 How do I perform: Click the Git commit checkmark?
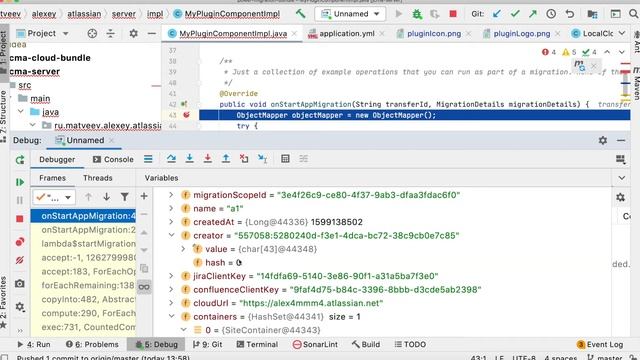[x=515, y=14]
